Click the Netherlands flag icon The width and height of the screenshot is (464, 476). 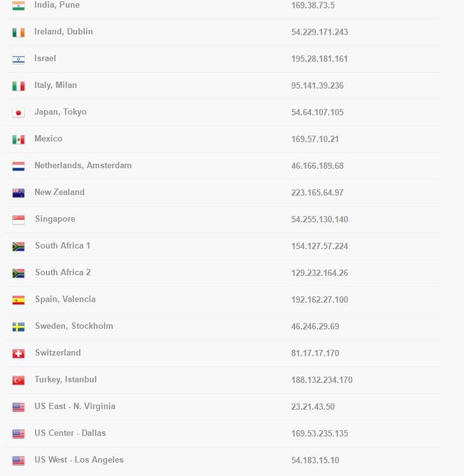pyautogui.click(x=18, y=166)
